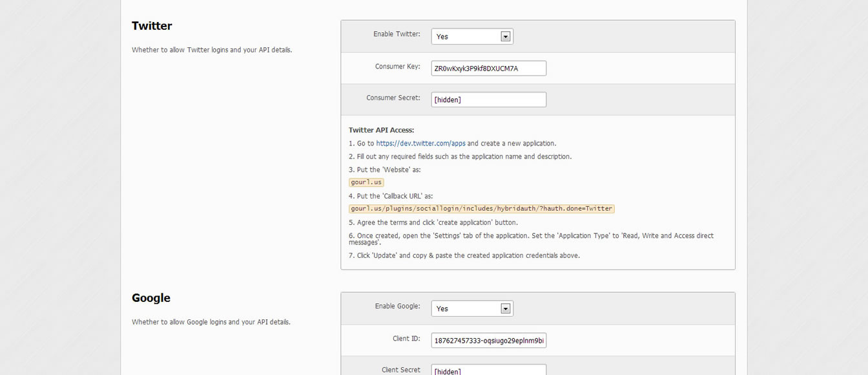Click the 'Consumer Key:' label
The height and width of the screenshot is (375, 868).
coord(397,67)
